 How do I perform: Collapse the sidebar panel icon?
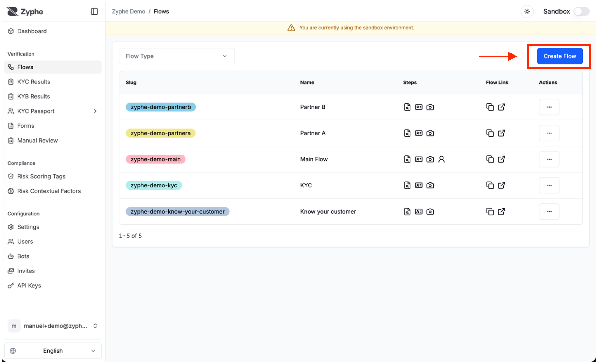[94, 11]
